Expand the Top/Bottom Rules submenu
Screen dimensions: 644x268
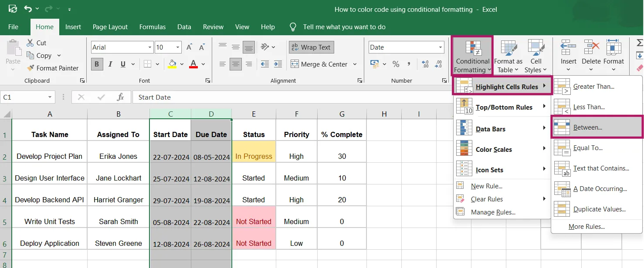point(502,107)
